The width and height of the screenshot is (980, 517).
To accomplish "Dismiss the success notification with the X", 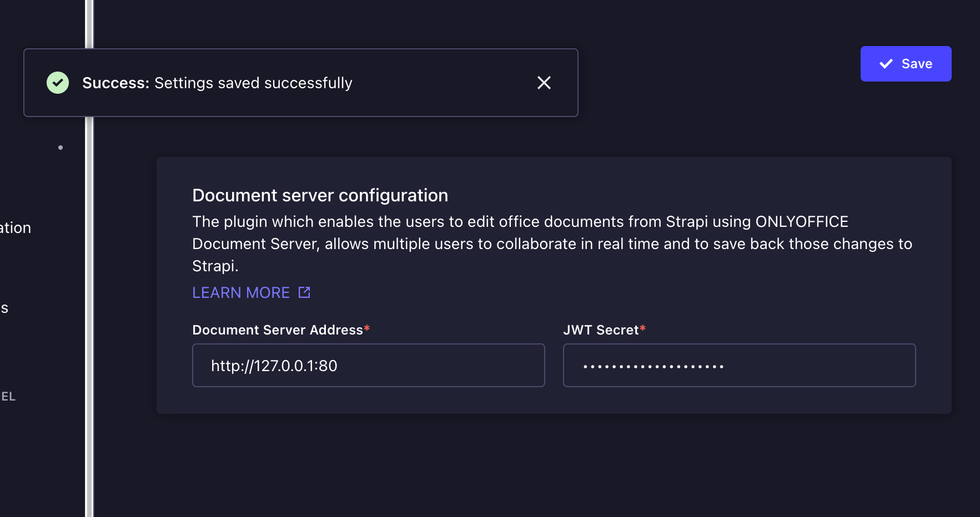I will click(544, 83).
